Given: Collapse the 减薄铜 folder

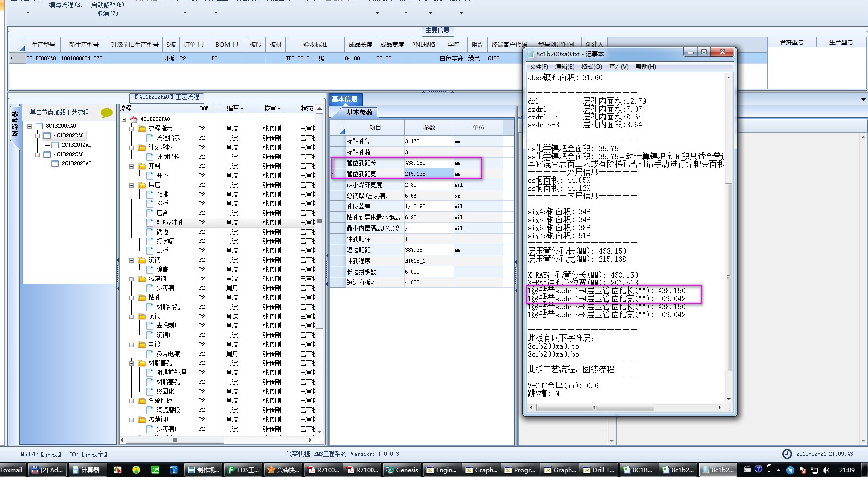Looking at the screenshot, I should [132, 278].
